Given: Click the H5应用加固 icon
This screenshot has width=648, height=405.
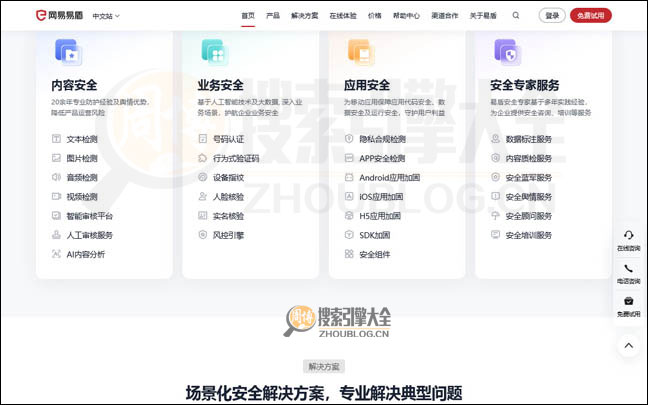Looking at the screenshot, I should 349,215.
